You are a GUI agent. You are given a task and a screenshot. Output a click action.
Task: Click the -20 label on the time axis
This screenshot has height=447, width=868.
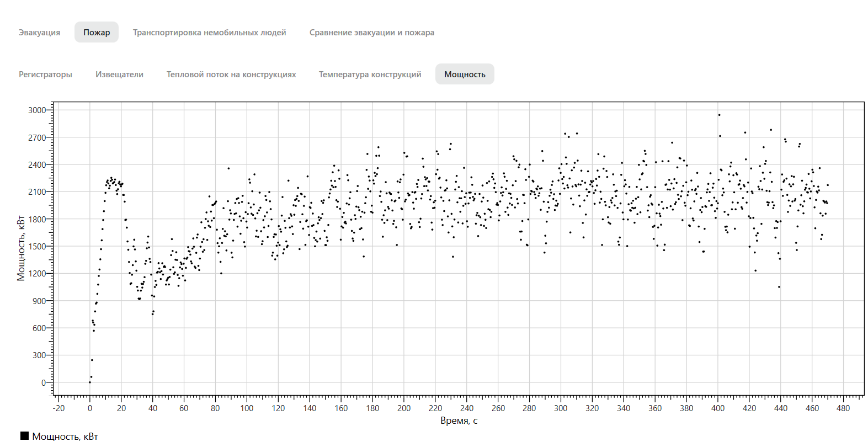pos(58,408)
